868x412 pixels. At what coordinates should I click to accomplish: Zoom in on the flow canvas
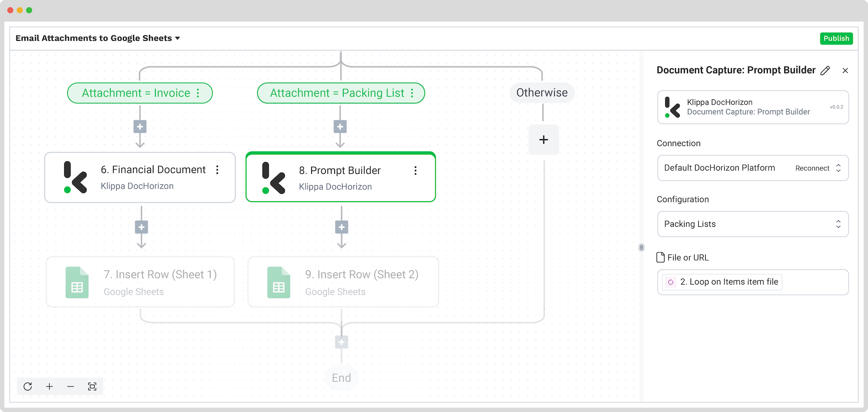click(x=49, y=386)
